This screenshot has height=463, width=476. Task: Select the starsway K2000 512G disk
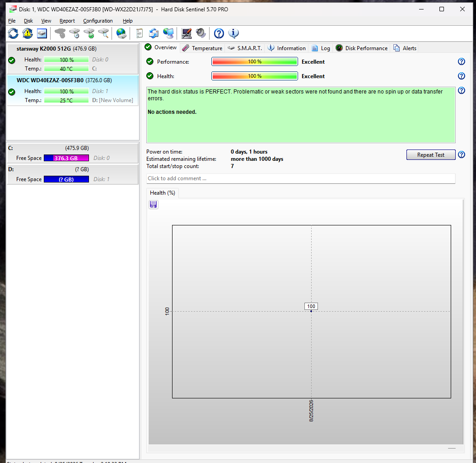(72, 59)
